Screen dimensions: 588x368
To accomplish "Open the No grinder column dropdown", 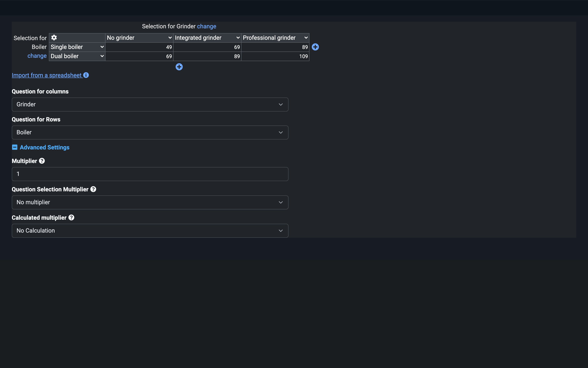I will click(139, 38).
